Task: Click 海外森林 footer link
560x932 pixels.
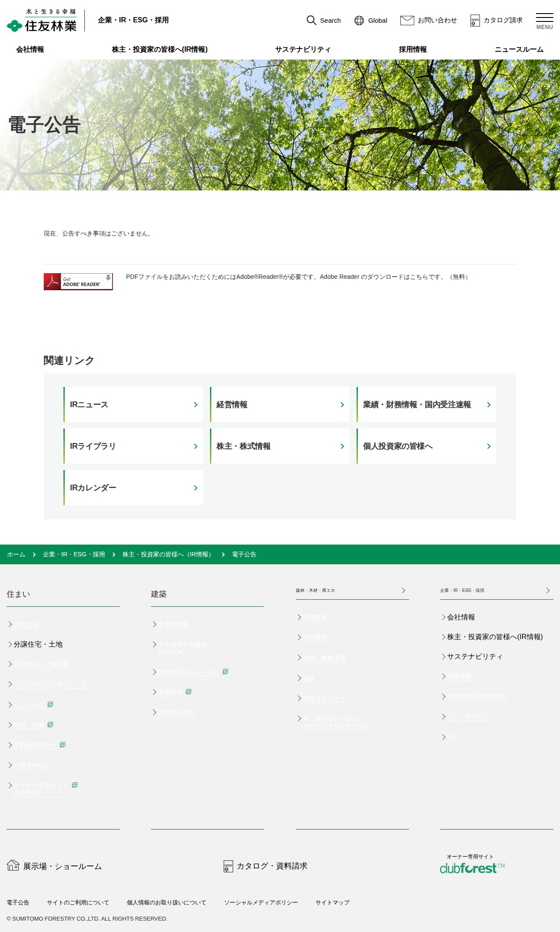Action: click(315, 637)
